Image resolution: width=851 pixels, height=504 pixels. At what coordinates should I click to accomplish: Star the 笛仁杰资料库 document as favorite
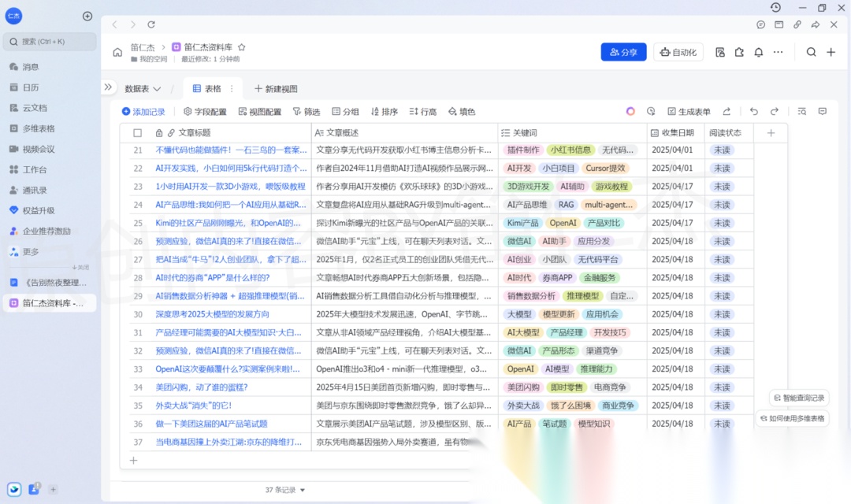pos(242,47)
